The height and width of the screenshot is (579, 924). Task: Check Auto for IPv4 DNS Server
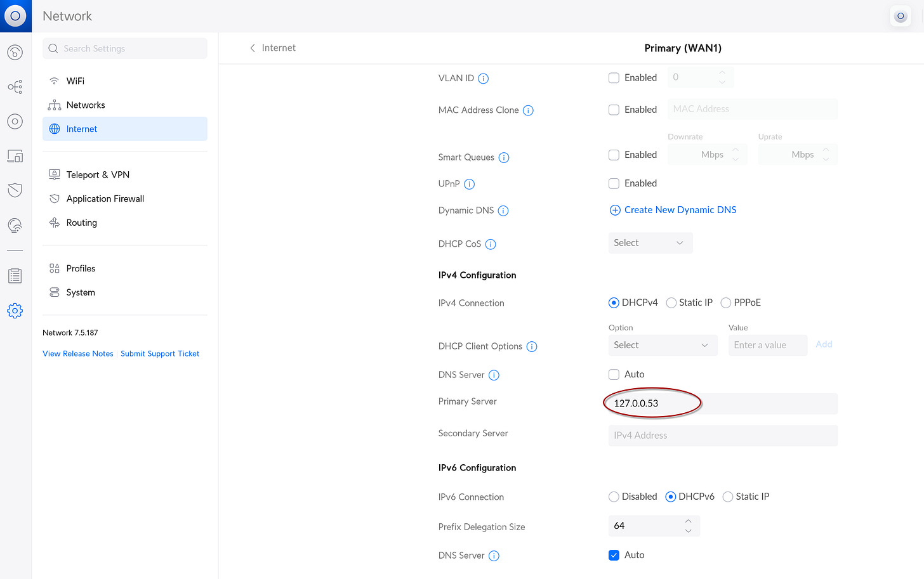[614, 374]
